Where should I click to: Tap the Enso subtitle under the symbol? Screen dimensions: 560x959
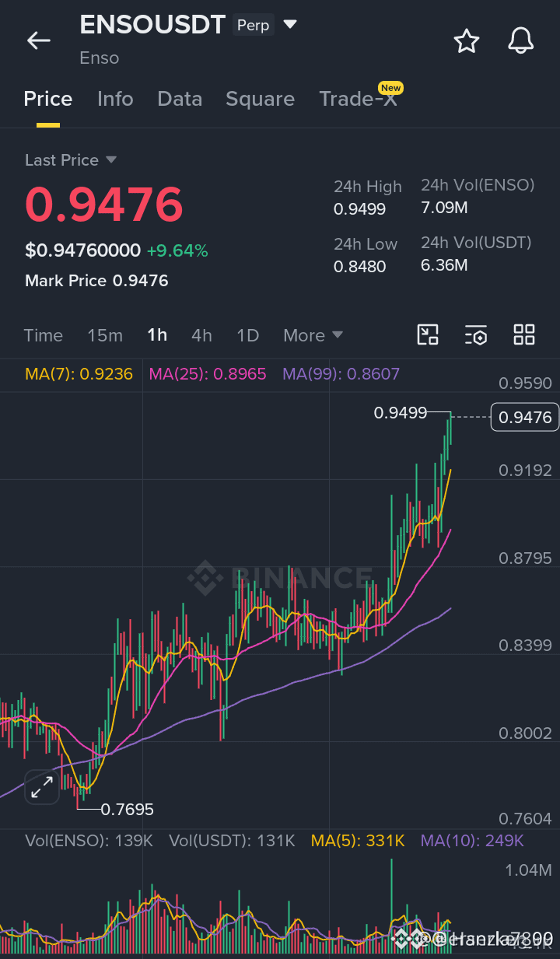coord(99,58)
